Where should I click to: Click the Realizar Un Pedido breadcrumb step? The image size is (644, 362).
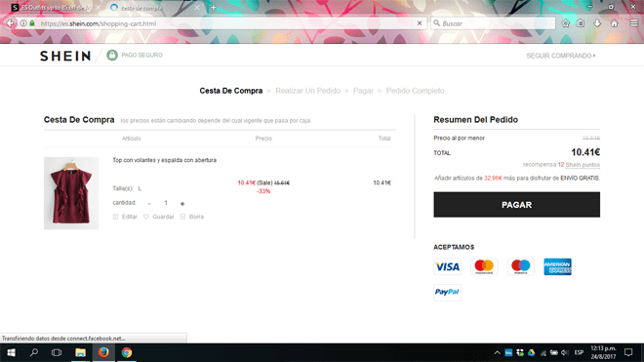pos(307,91)
